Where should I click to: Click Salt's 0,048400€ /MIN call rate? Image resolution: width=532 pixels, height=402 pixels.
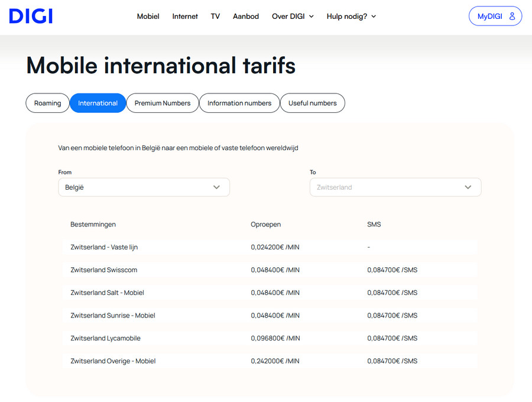coord(275,293)
